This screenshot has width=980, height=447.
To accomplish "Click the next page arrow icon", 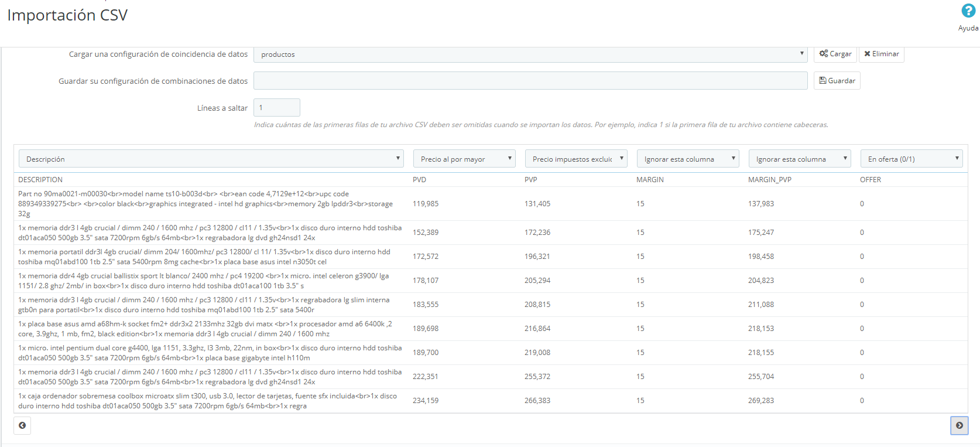I will coord(959,425).
